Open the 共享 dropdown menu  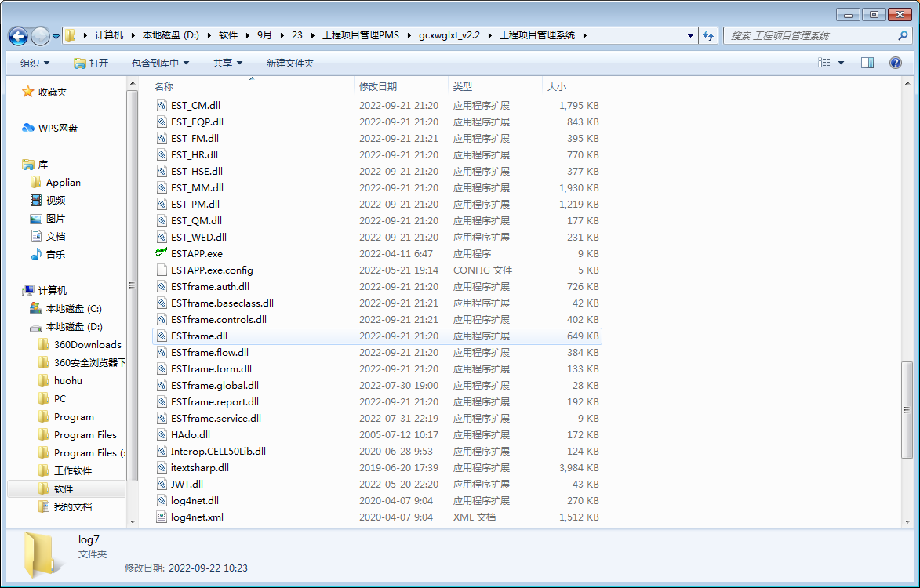coord(227,63)
